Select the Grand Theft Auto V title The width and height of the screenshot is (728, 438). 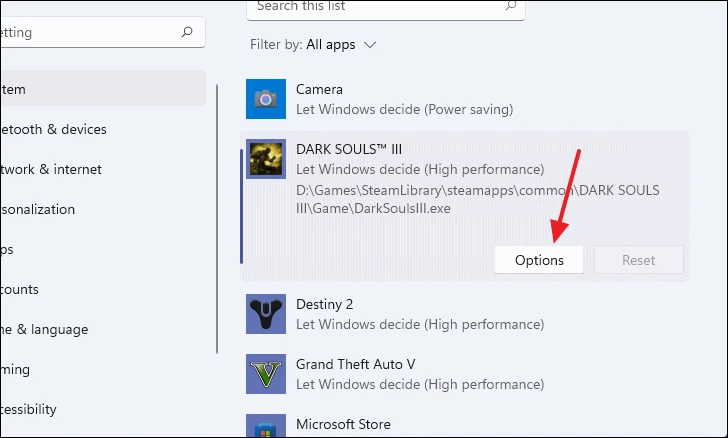click(x=356, y=364)
